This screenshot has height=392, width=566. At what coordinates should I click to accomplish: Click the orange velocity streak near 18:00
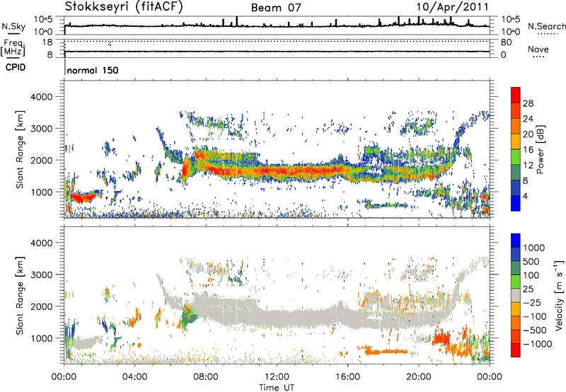pyautogui.click(x=386, y=351)
